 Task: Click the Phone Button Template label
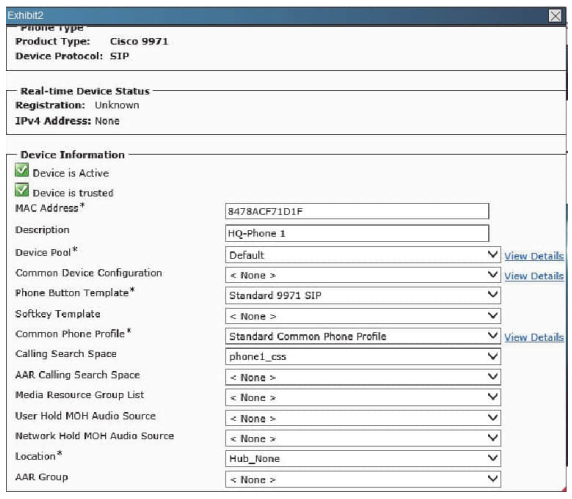point(75,293)
